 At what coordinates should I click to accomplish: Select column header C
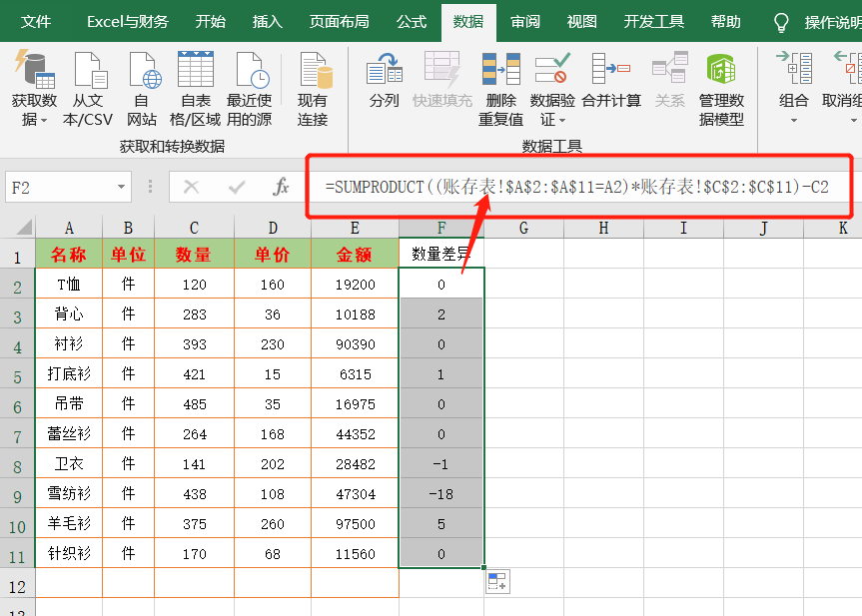coord(194,229)
